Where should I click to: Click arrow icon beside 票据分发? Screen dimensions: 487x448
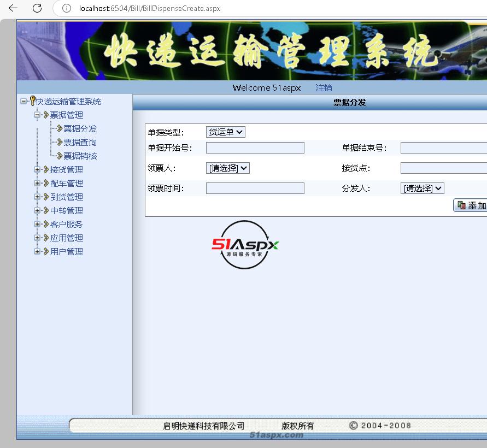point(60,128)
